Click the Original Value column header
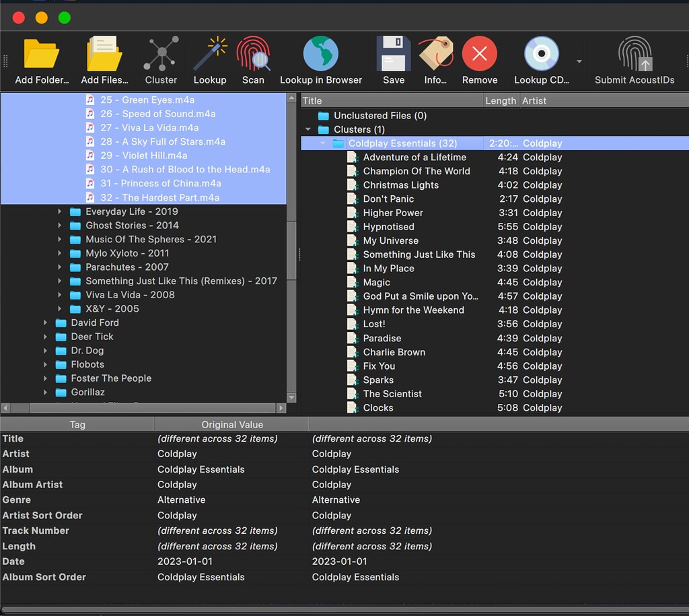The width and height of the screenshot is (689, 616). point(231,424)
